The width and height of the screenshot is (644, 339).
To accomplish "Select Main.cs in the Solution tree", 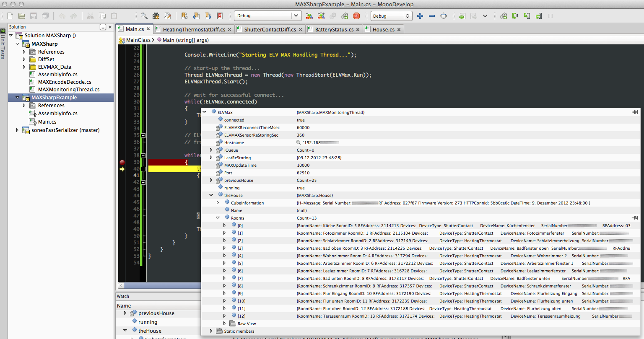I will coord(47,122).
